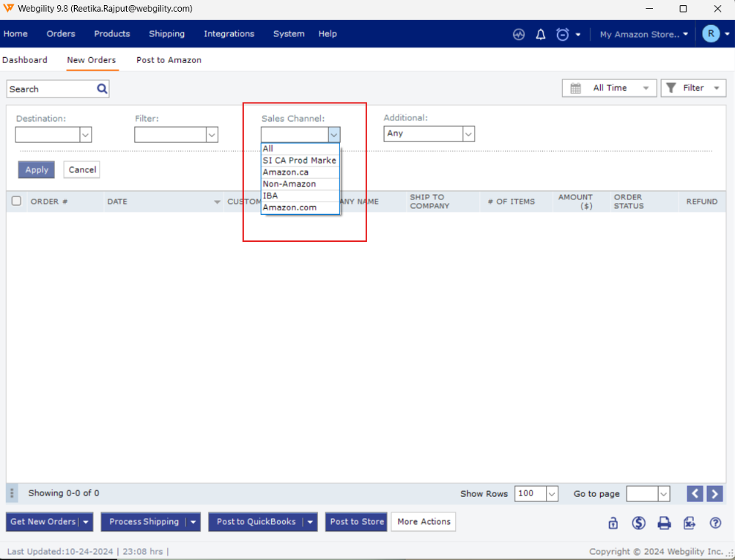Open the notifications bell
Viewport: 735px width, 560px height.
(541, 34)
